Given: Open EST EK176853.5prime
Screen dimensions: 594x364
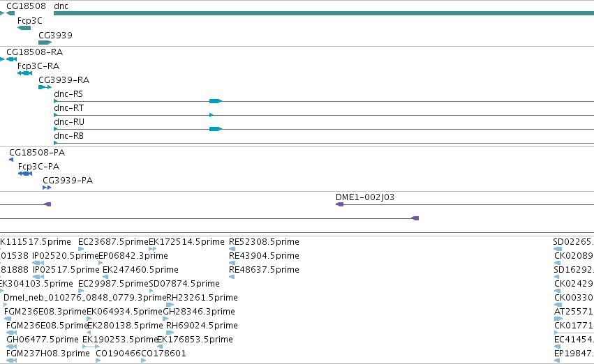Looking at the screenshot, I should pyautogui.click(x=195, y=340).
